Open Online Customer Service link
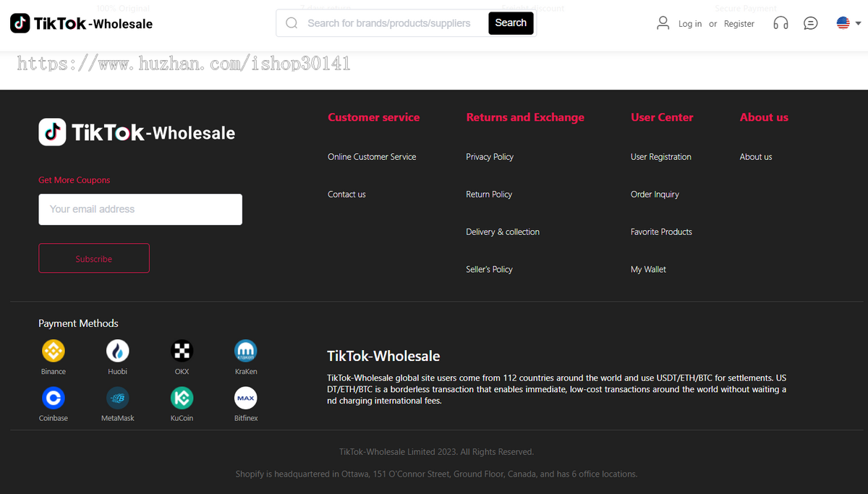Viewport: 868px width, 494px height. (372, 157)
